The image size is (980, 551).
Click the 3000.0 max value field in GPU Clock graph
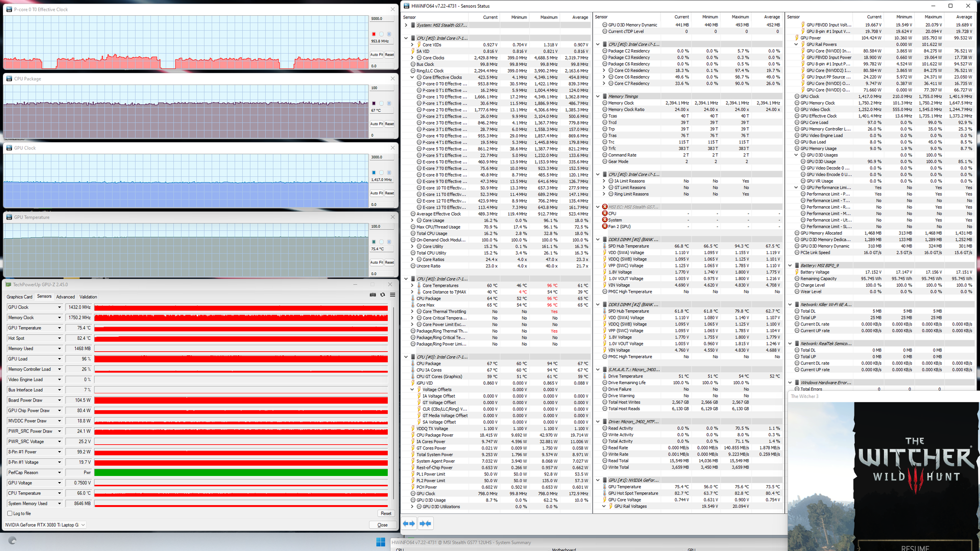pyautogui.click(x=382, y=158)
